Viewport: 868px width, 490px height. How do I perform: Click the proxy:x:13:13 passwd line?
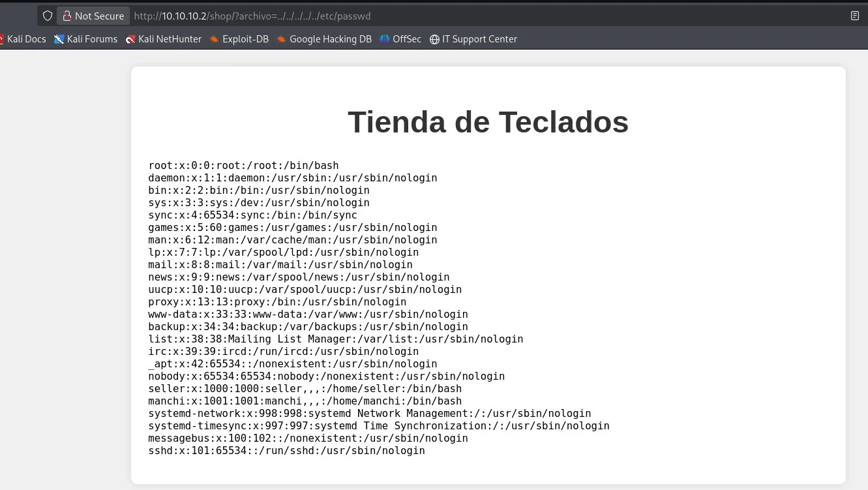277,302
